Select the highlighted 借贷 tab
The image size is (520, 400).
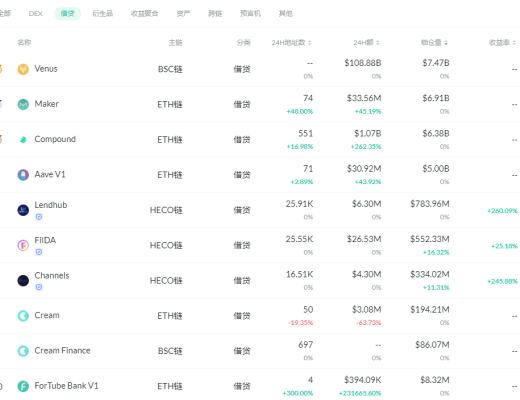(67, 13)
